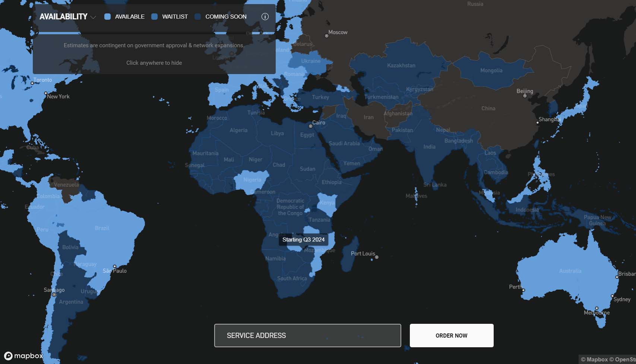Click the Cairo city marker dot
This screenshot has height=364, width=636.
310,126
